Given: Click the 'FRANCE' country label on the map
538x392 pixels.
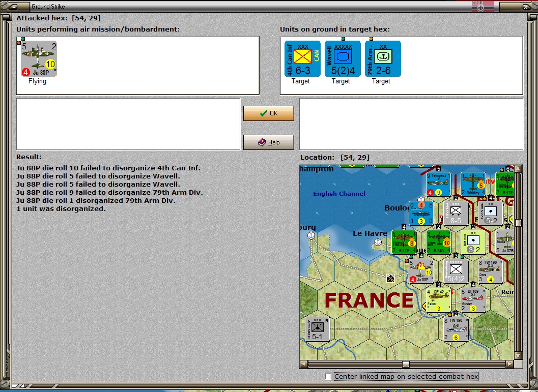Looking at the screenshot, I should click(x=369, y=300).
